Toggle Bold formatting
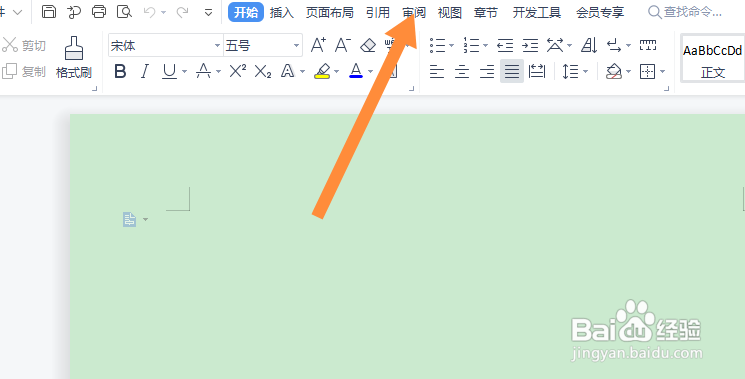Screen dimensions: 745x379 pyautogui.click(x=121, y=72)
